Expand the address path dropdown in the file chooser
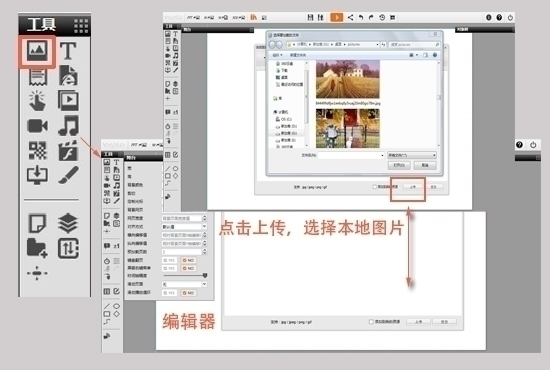Screen dimensions: 550x370 click(377, 45)
